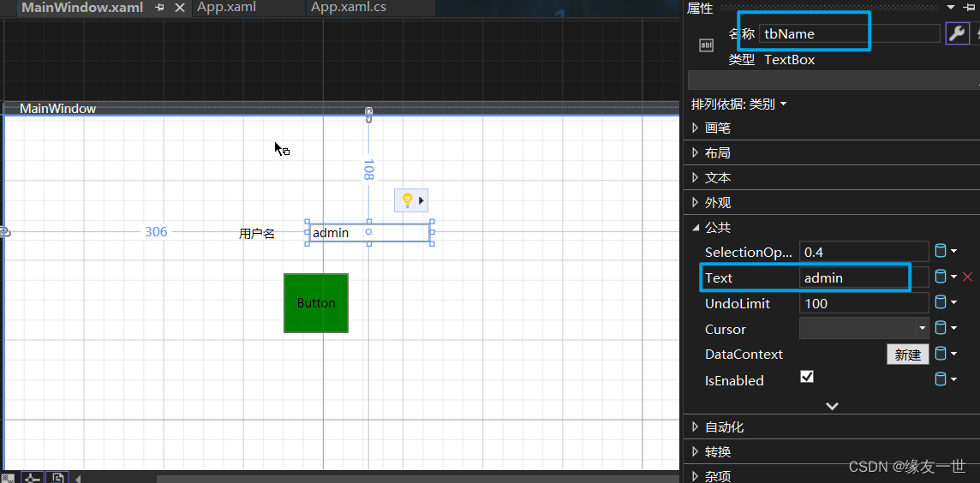Screen dimensions: 980x483
Task: Select the admin TextBox in designer
Action: pyautogui.click(x=368, y=232)
